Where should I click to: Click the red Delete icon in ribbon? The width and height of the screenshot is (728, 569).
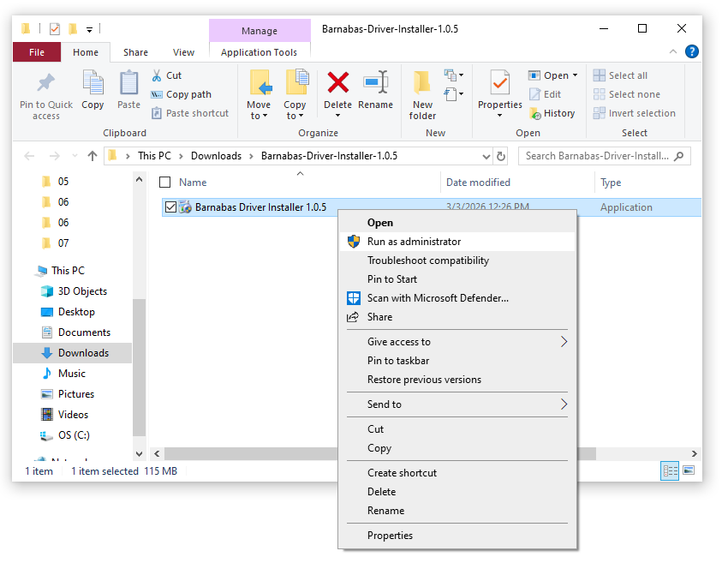coord(338,84)
